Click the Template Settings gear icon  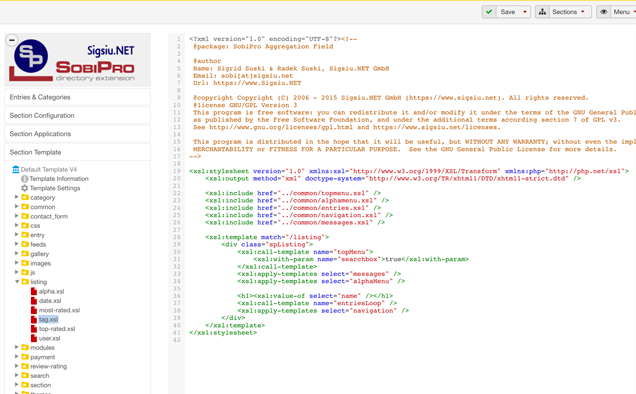click(x=24, y=188)
